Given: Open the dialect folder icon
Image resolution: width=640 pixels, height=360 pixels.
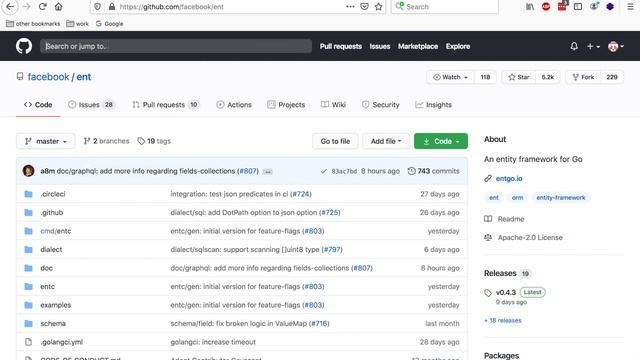Looking at the screenshot, I should pyautogui.click(x=28, y=249).
